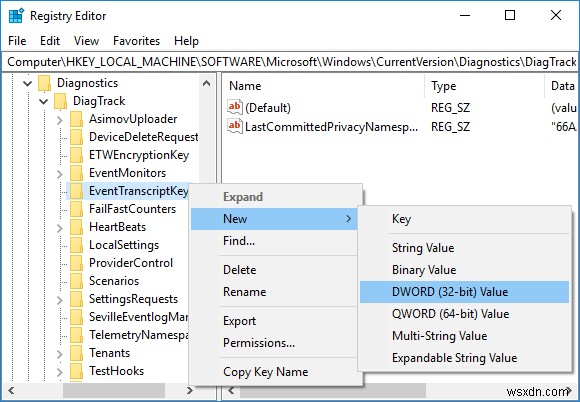
Task: Click the ETWEncryptionKey folder icon
Action: [77, 155]
